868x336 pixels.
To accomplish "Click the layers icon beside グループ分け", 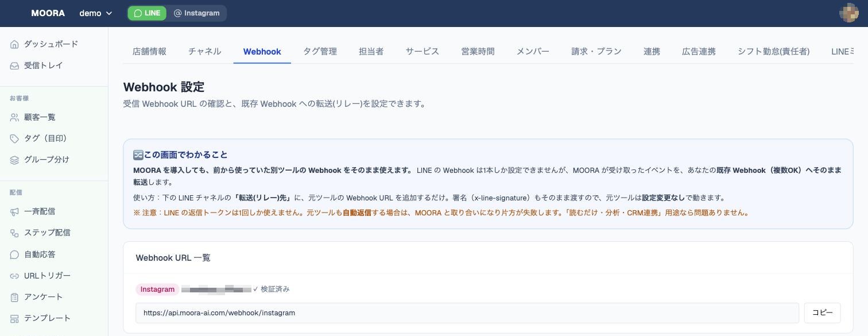I will click(x=14, y=160).
